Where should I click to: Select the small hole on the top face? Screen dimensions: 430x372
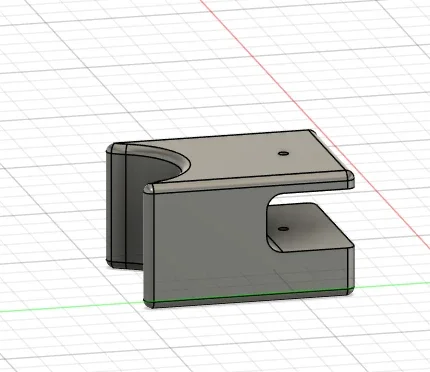[283, 154]
